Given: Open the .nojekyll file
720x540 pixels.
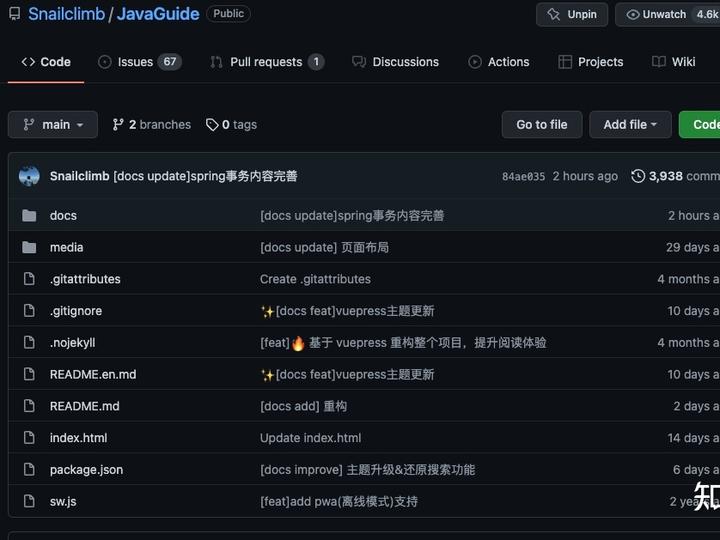Looking at the screenshot, I should point(73,343).
